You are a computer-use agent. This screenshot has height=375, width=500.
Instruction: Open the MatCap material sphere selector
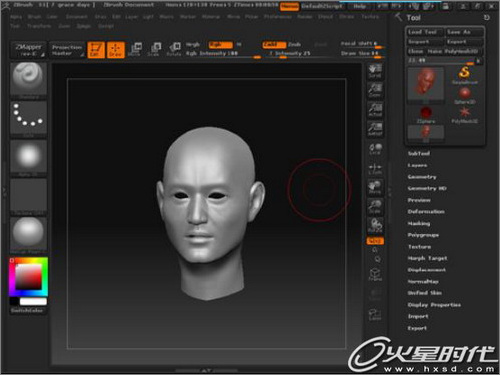point(28,235)
